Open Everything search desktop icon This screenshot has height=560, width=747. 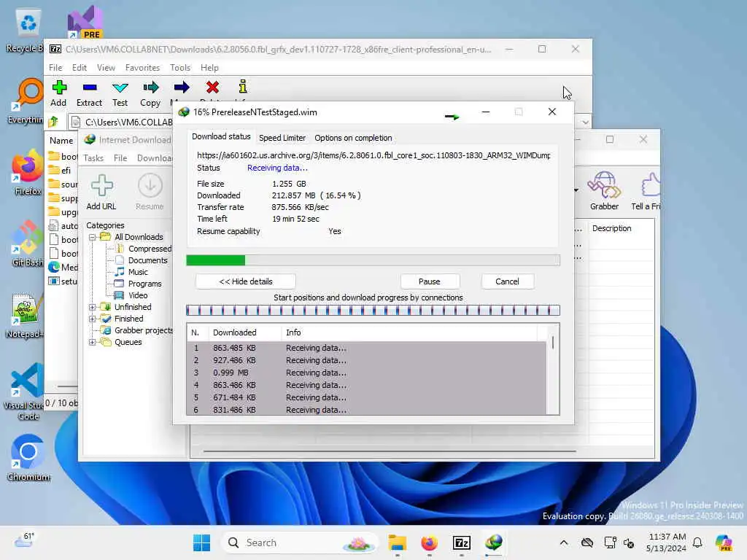pyautogui.click(x=27, y=101)
